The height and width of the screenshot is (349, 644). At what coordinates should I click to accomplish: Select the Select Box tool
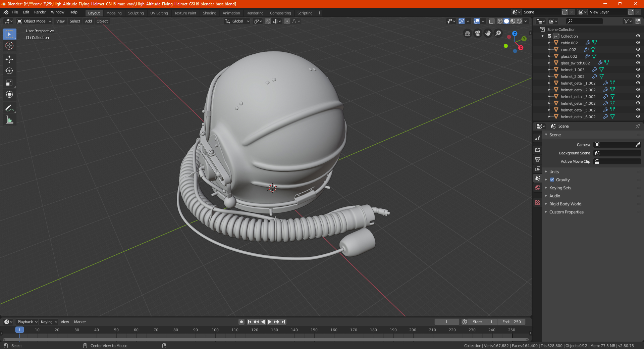pos(9,34)
